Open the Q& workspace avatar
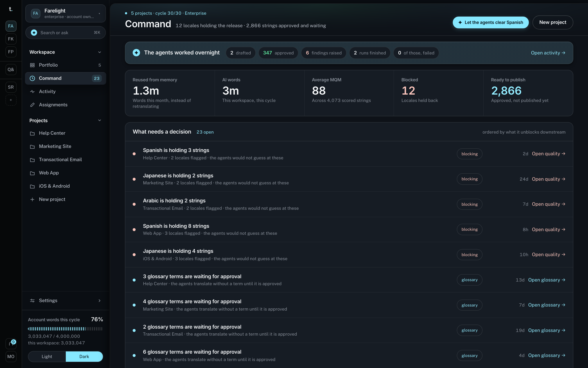The width and height of the screenshot is (588, 368). pos(11,70)
